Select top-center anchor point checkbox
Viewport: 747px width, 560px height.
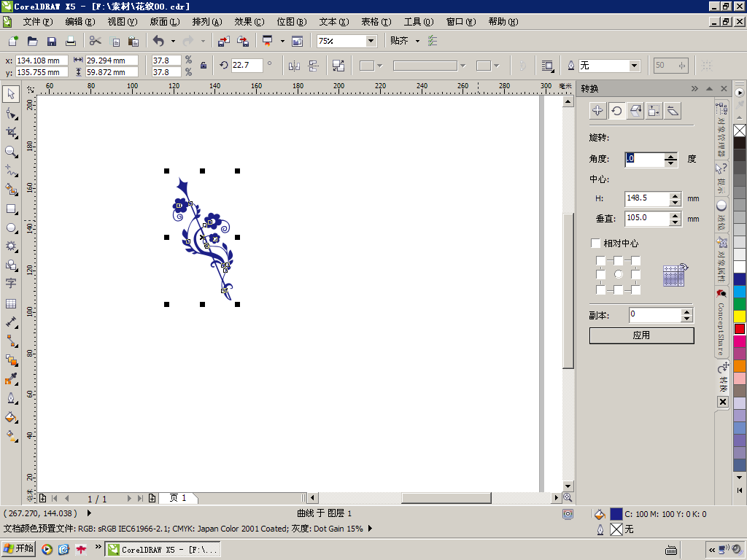point(618,260)
